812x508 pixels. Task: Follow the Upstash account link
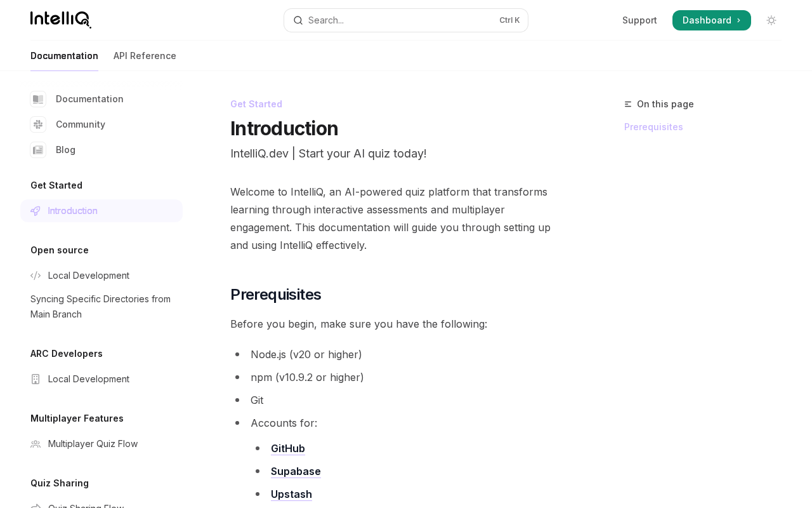291,494
